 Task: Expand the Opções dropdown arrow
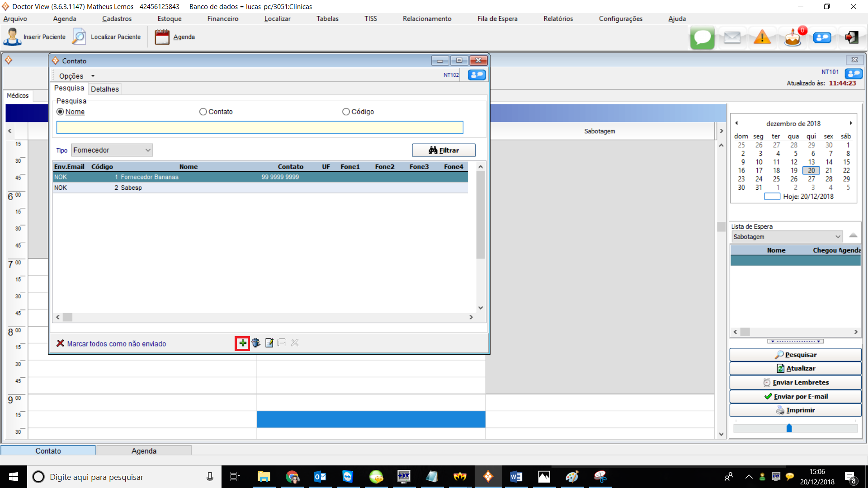(x=93, y=76)
